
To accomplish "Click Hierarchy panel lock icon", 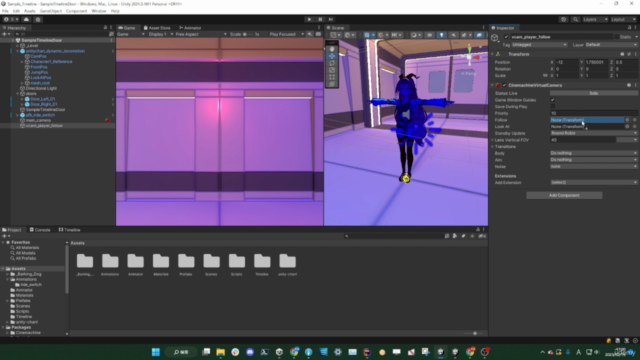I will [105, 28].
